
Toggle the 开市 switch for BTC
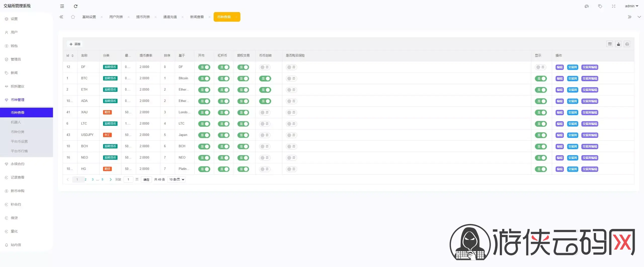[204, 79]
